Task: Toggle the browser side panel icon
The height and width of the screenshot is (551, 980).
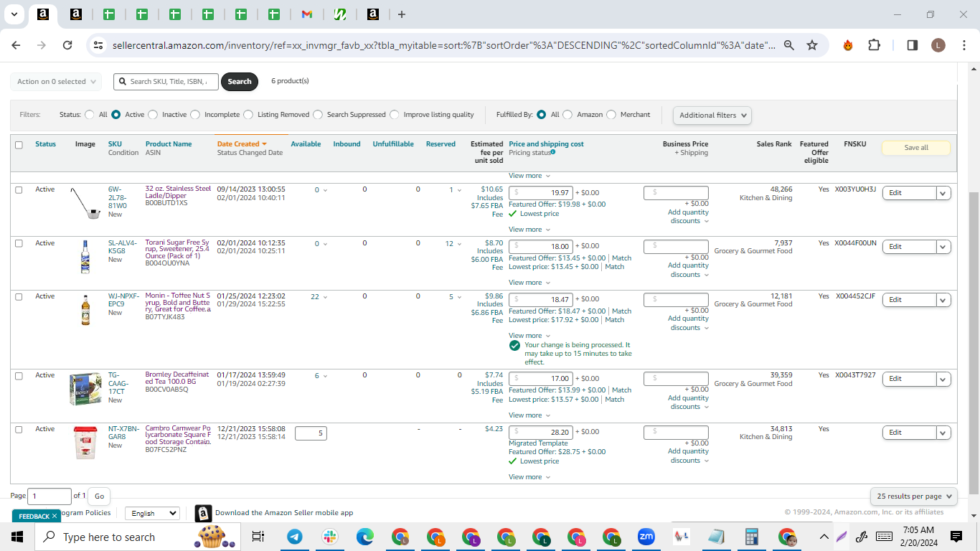Action: pyautogui.click(x=913, y=45)
